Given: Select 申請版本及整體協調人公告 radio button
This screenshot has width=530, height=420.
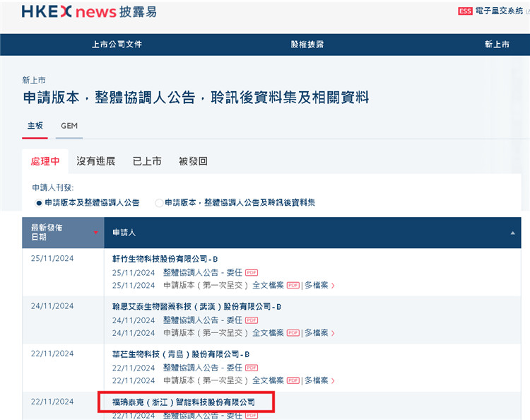Looking at the screenshot, I should coord(39,203).
